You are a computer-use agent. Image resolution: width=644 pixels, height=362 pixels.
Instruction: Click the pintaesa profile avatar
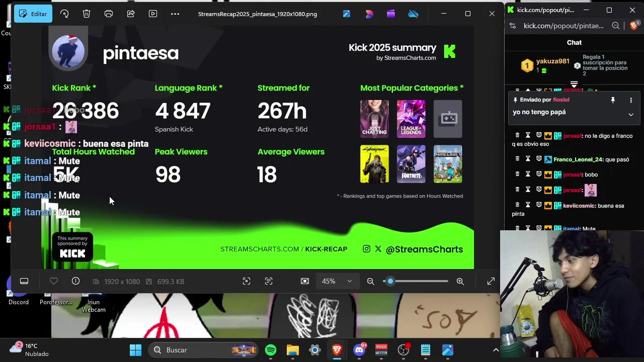[x=69, y=51]
